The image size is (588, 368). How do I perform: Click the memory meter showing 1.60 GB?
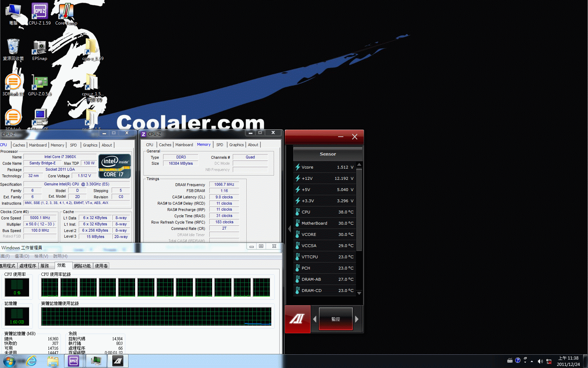(17, 316)
